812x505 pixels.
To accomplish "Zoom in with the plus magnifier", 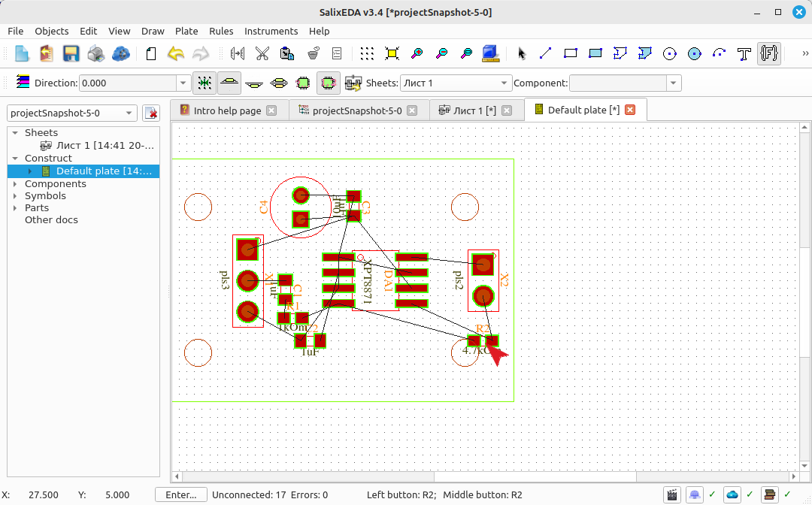I will (x=417, y=53).
